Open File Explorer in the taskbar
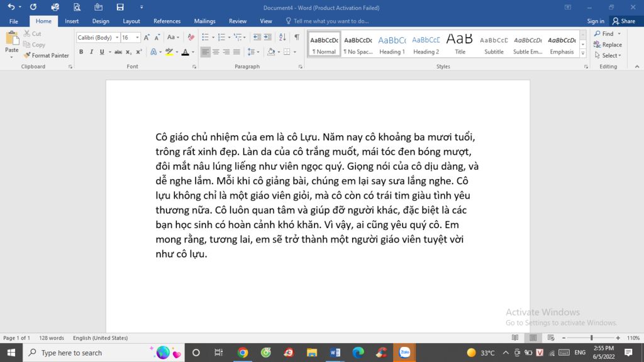This screenshot has width=644, height=362. [x=312, y=353]
